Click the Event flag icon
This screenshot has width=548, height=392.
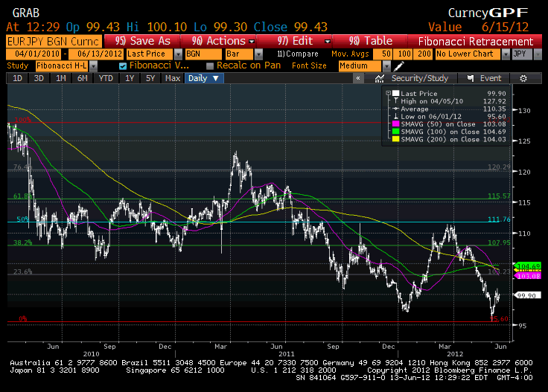[x=471, y=78]
